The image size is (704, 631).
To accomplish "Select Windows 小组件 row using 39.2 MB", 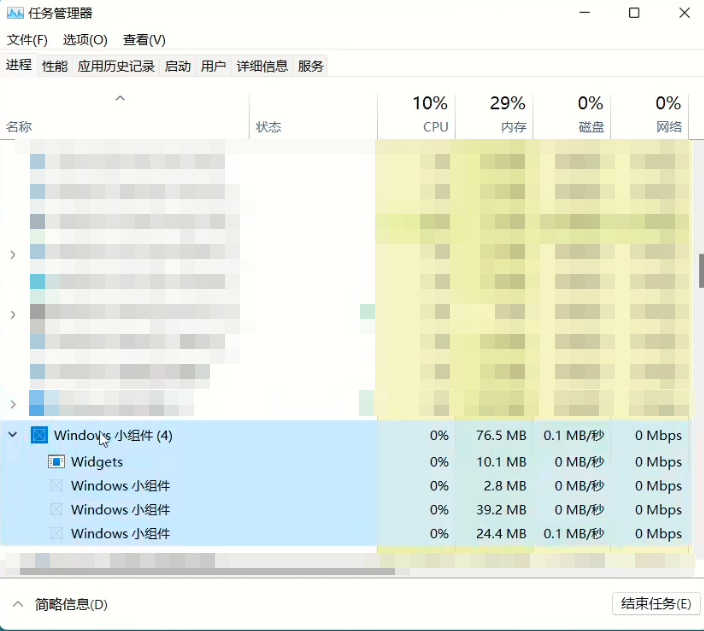I will click(x=345, y=509).
